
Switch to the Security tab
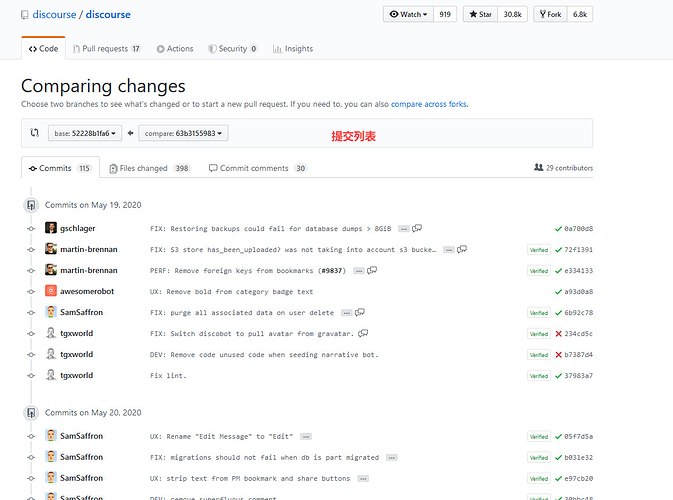[233, 48]
